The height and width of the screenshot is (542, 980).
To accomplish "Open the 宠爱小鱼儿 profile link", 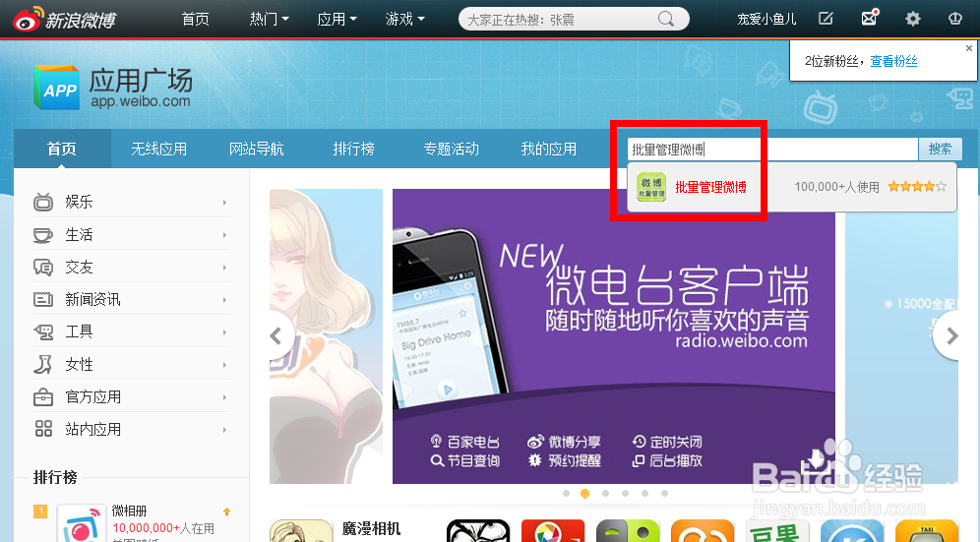I will (x=766, y=19).
